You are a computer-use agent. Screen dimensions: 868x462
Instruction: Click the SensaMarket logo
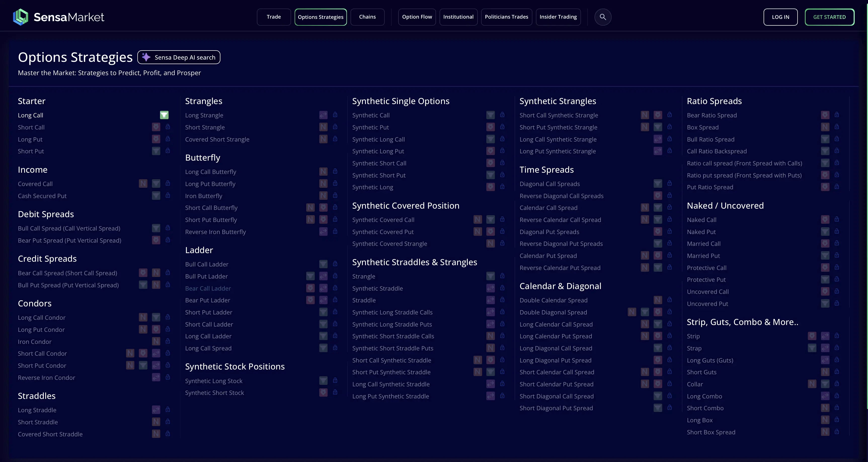tap(59, 17)
